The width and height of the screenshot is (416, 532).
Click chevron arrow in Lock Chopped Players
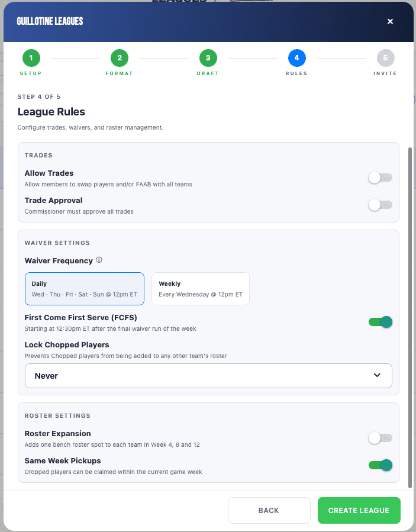coord(377,375)
